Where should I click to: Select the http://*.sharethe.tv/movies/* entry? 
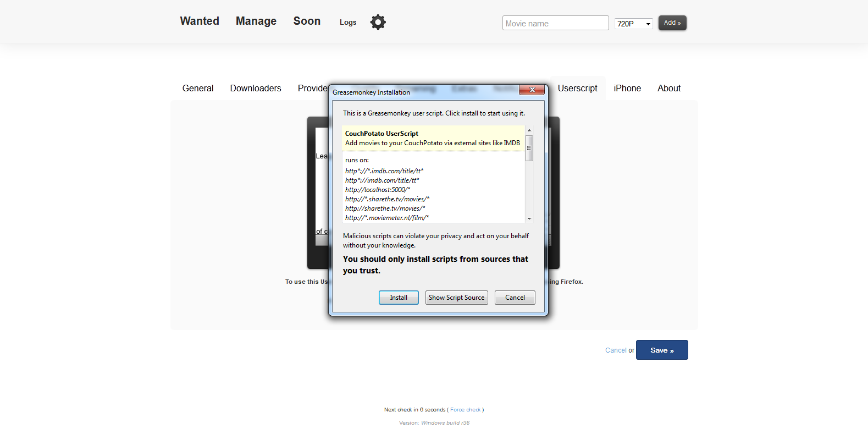[388, 199]
